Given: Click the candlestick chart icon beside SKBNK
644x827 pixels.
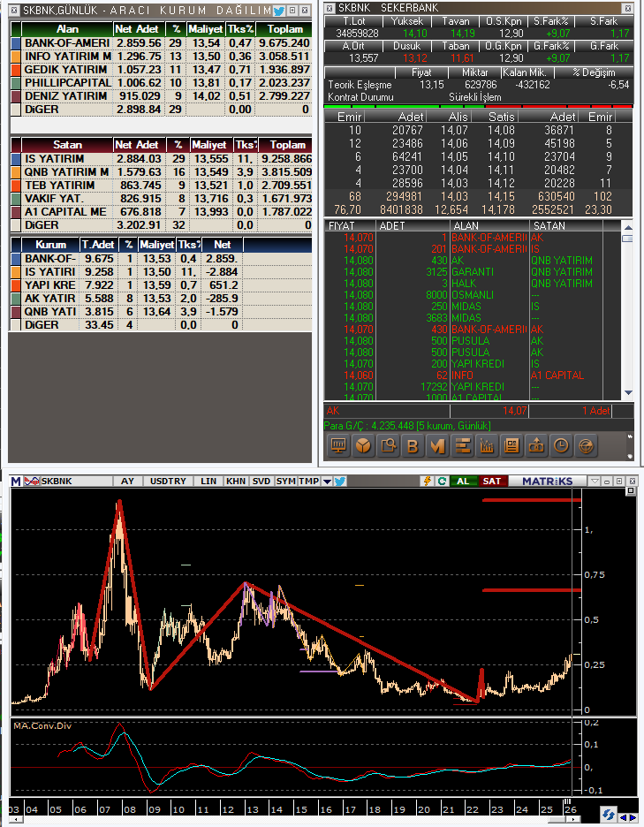Looking at the screenshot, I should pos(32,481).
